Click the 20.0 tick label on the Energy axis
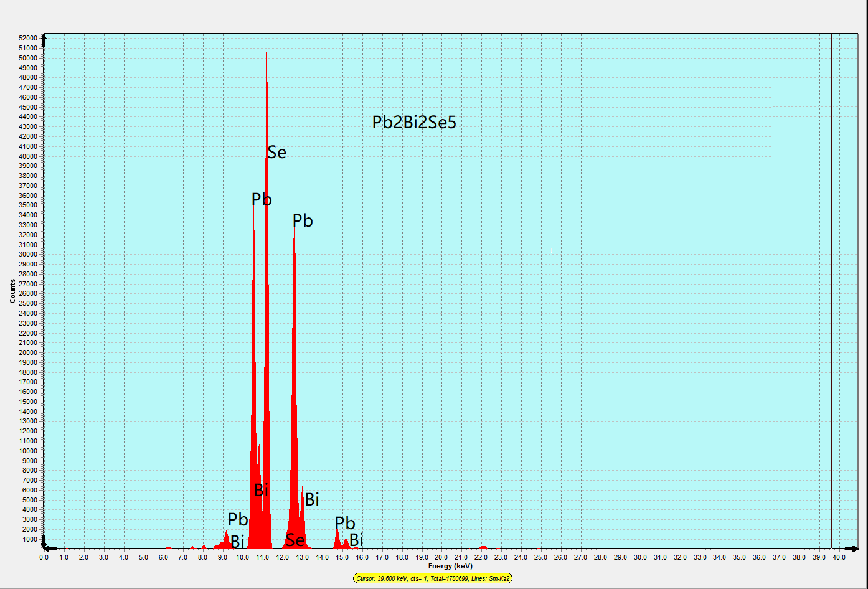Image resolution: width=868 pixels, height=589 pixels. (441, 557)
